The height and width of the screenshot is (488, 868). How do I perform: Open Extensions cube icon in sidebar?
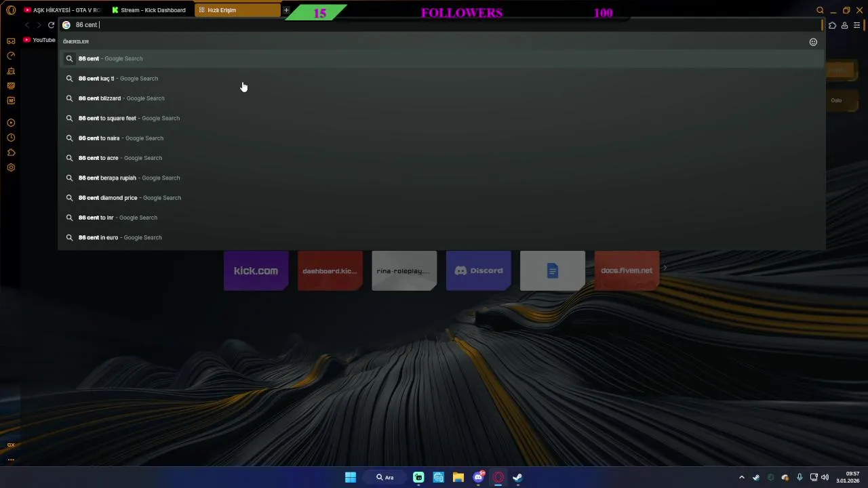(11, 152)
